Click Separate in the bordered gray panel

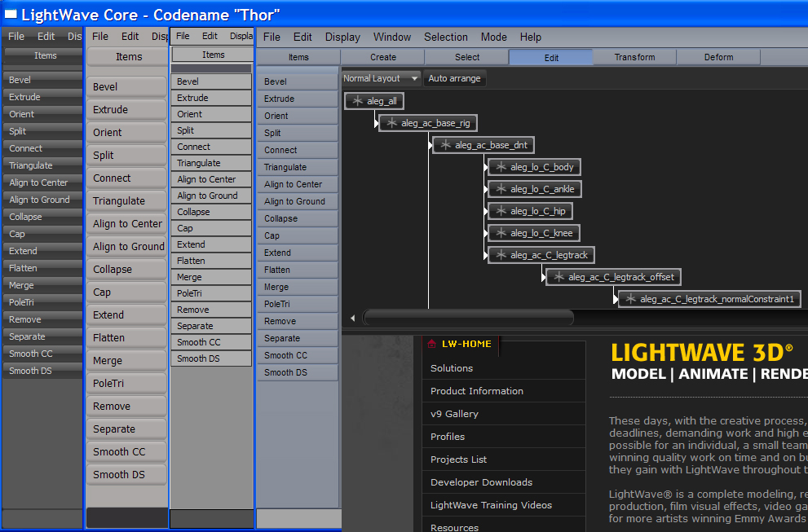[x=211, y=326]
